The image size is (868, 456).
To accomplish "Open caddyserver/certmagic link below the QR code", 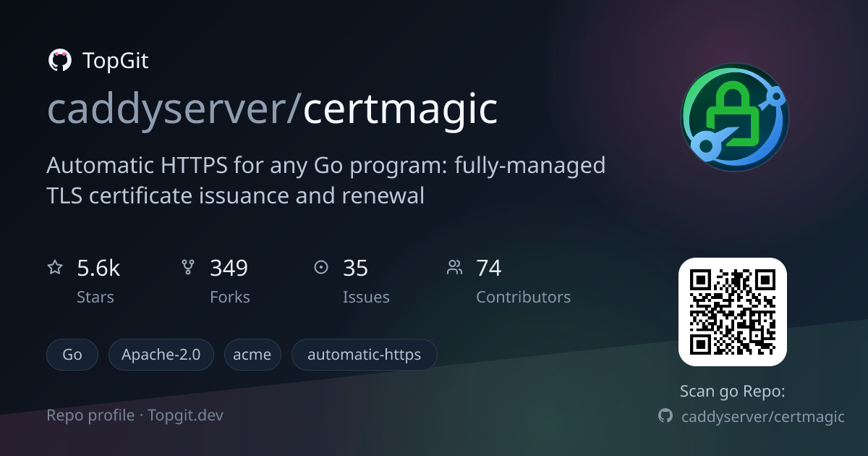I will point(763,416).
